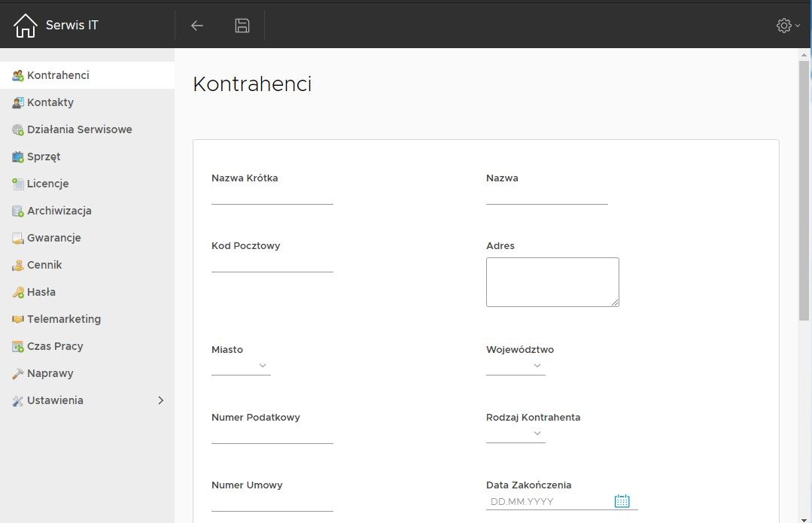Click the Sprzęt icon in sidebar
812x523 pixels.
18,157
